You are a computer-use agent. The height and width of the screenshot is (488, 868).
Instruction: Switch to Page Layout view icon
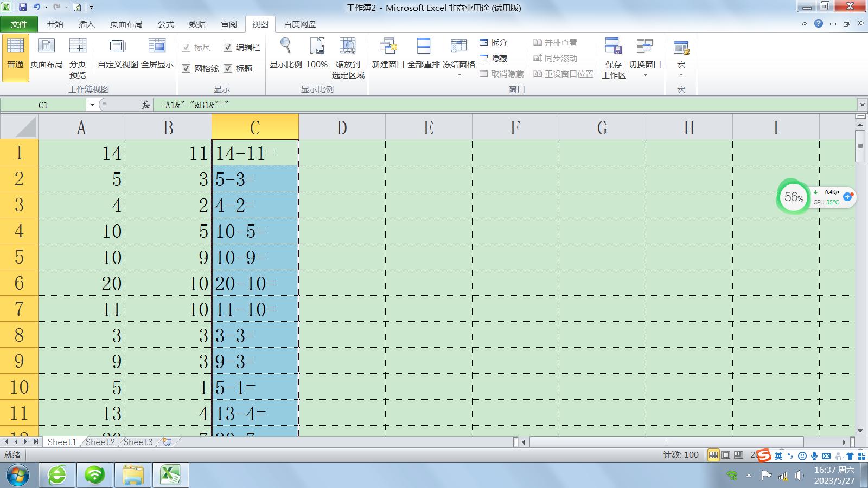[46, 48]
